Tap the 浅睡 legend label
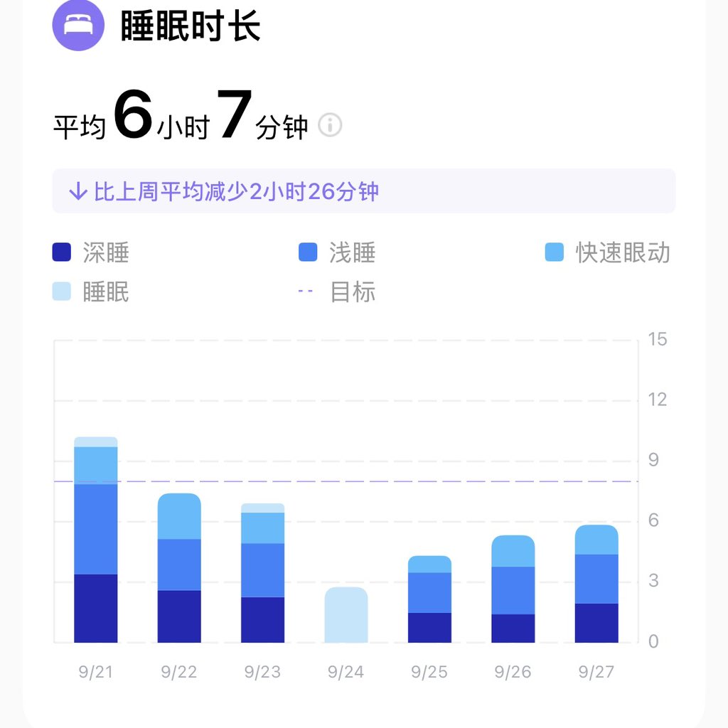728x728 pixels. point(353,252)
